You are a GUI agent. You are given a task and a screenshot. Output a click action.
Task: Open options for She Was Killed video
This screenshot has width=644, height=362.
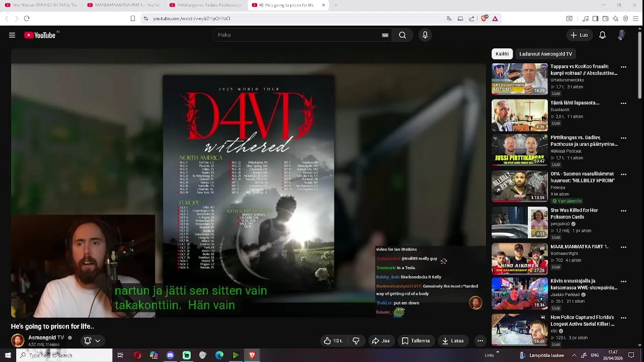coord(623,211)
